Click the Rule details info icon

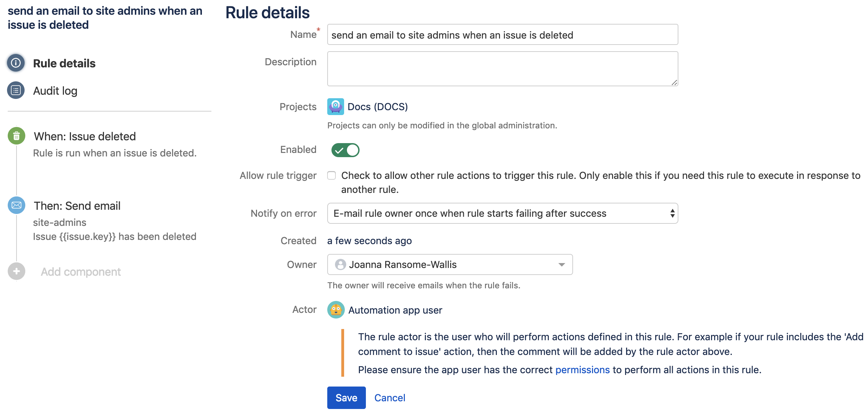tap(16, 63)
